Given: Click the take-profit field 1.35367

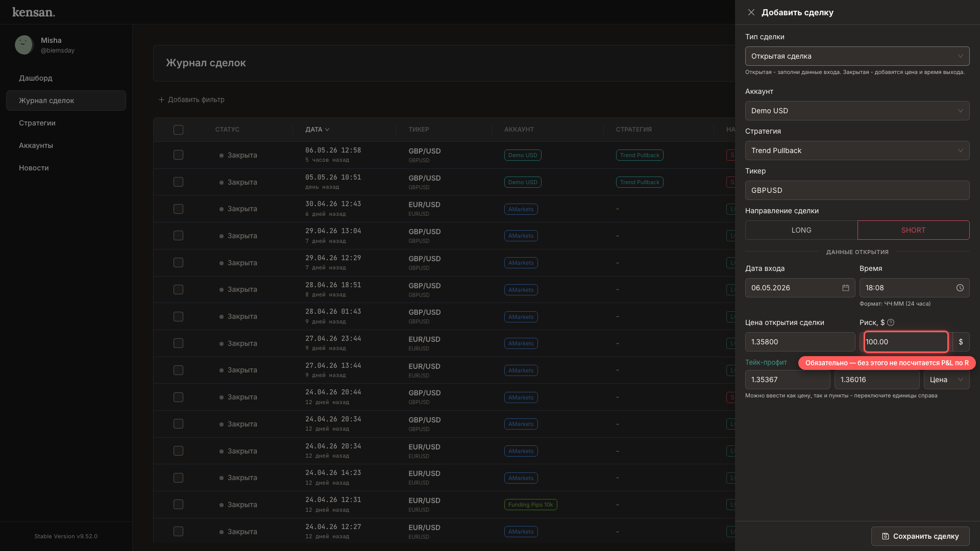Looking at the screenshot, I should pyautogui.click(x=788, y=380).
